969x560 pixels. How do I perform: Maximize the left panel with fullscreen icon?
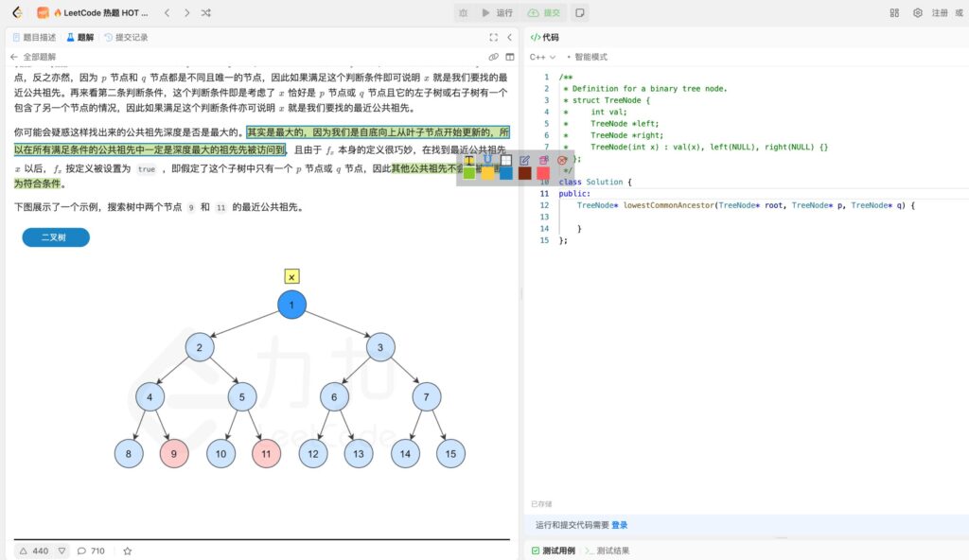click(x=493, y=37)
